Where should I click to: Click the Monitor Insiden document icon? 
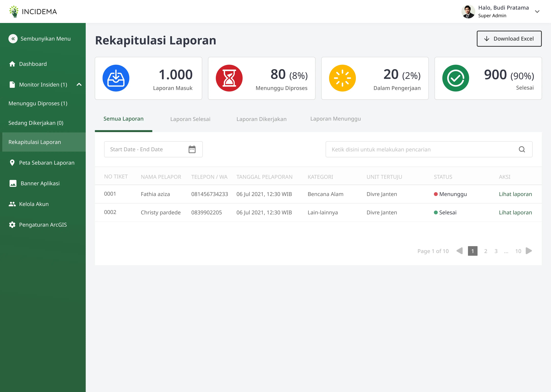coord(12,84)
